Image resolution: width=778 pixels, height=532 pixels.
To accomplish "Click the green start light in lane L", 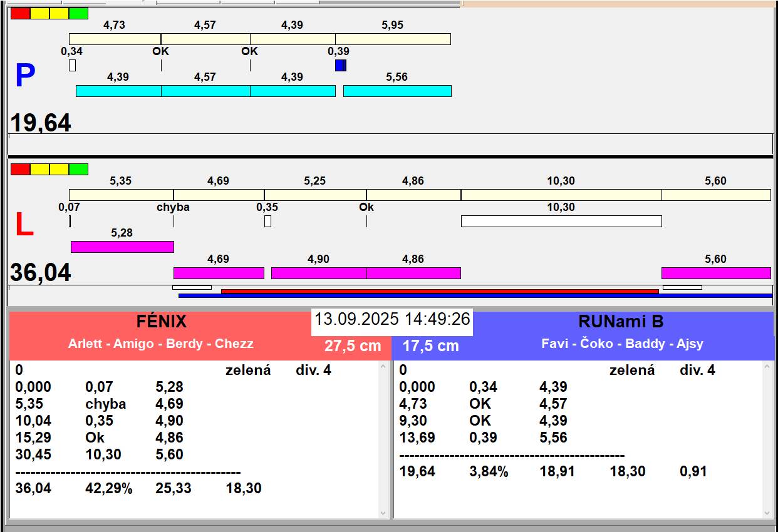I will pyautogui.click(x=78, y=169).
